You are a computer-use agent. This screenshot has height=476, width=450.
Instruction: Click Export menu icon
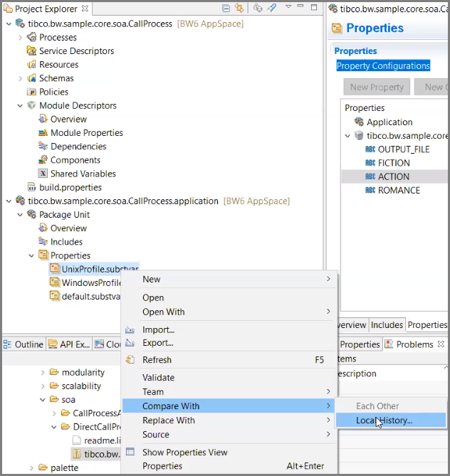coord(130,343)
